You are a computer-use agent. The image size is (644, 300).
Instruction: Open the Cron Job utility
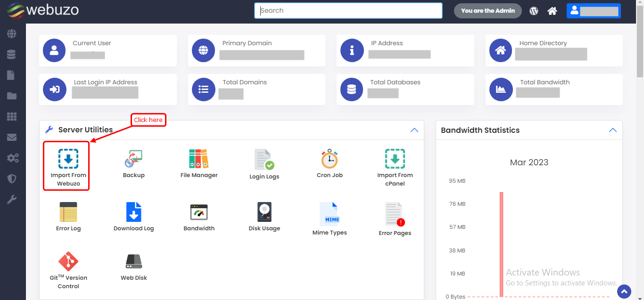click(330, 164)
